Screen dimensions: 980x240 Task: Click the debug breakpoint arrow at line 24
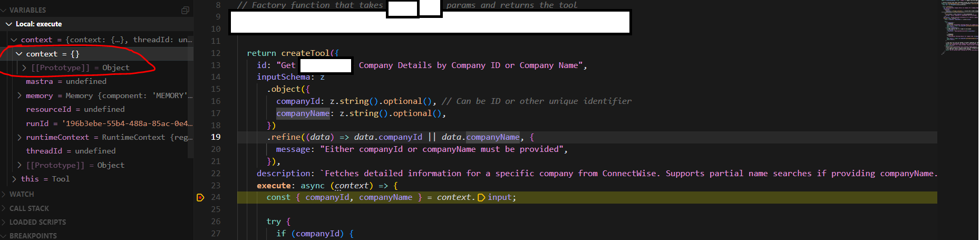point(200,197)
